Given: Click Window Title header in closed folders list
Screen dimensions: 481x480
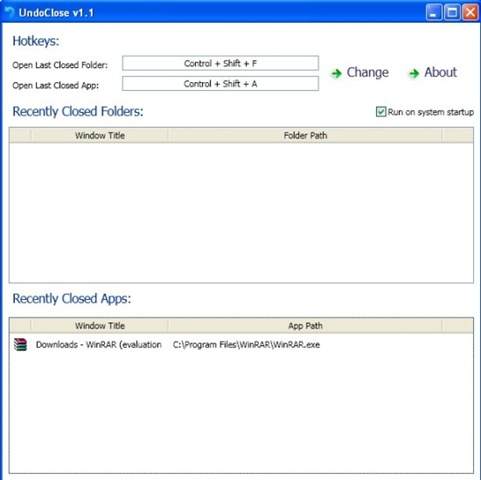Looking at the screenshot, I should pos(100,136).
